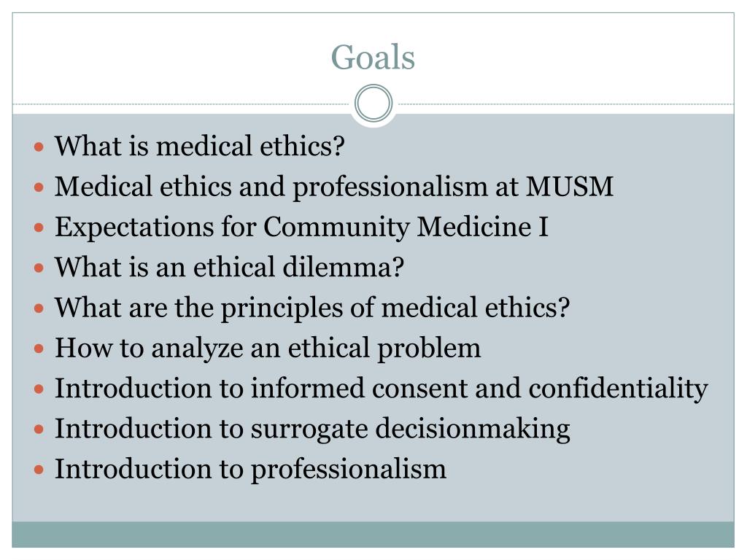The image size is (747, 560).
Task: Click the "Goals" slide title
Action: click(x=373, y=57)
